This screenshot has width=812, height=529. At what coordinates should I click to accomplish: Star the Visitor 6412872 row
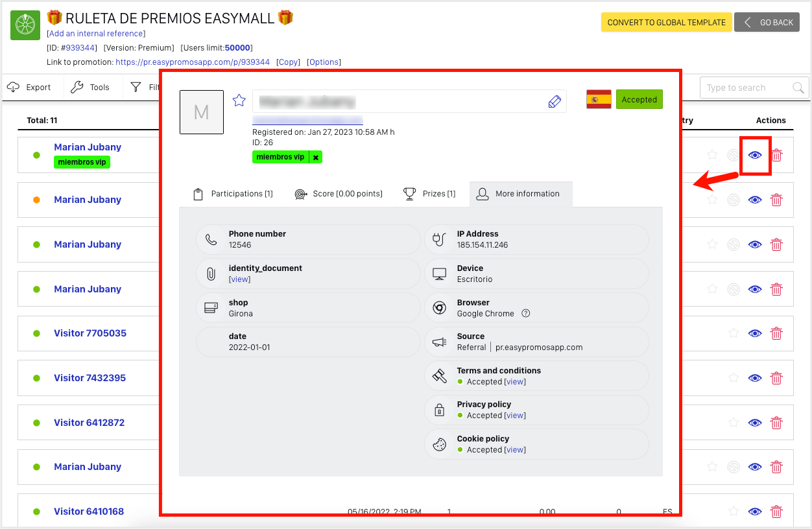pos(734,423)
